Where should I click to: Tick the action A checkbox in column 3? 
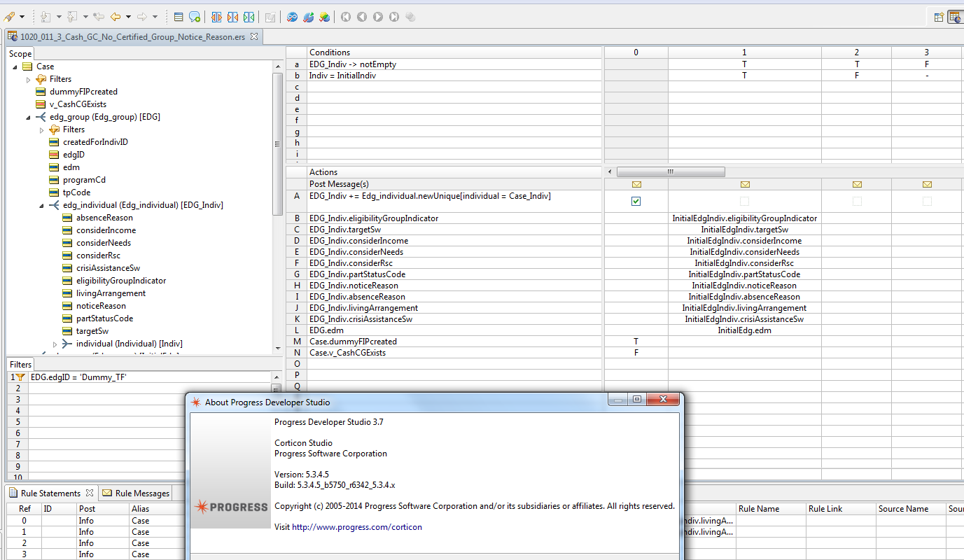(927, 202)
